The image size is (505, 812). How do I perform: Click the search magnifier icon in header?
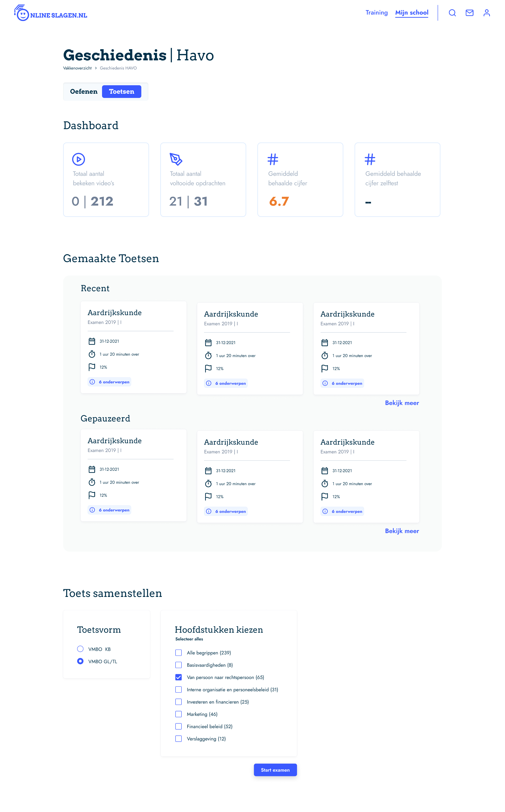[452, 13]
